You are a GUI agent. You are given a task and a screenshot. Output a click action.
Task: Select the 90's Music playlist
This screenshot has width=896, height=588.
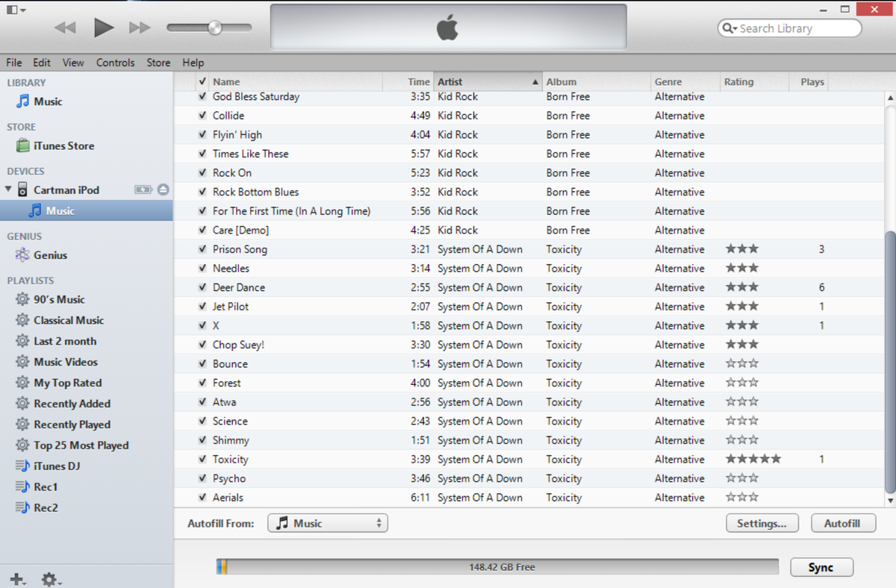(59, 299)
